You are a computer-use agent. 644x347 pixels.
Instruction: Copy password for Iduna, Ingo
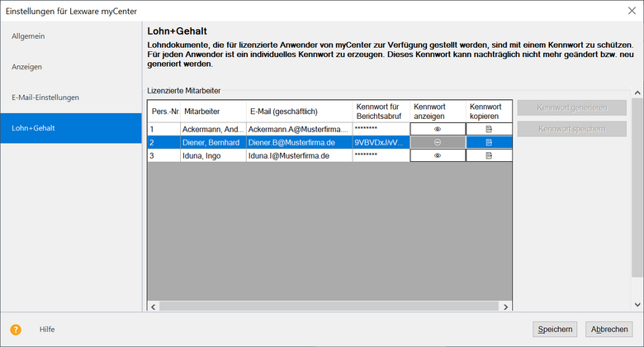[x=489, y=155]
